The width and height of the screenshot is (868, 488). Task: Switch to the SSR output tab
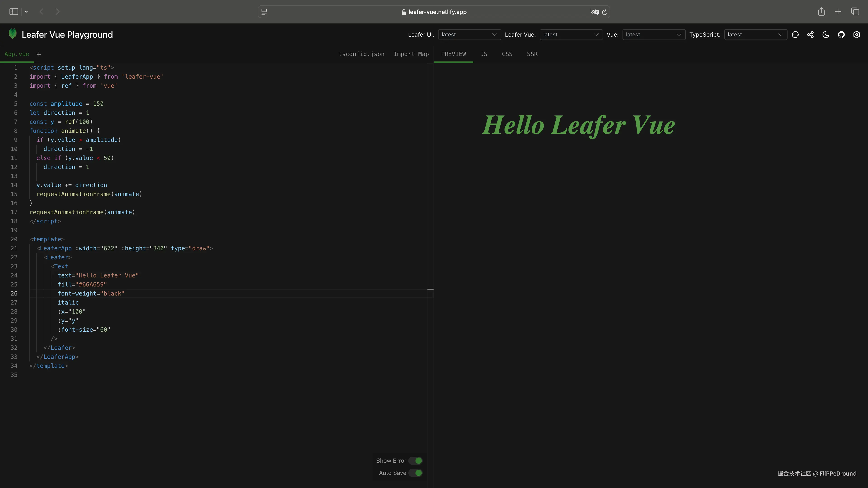532,54
